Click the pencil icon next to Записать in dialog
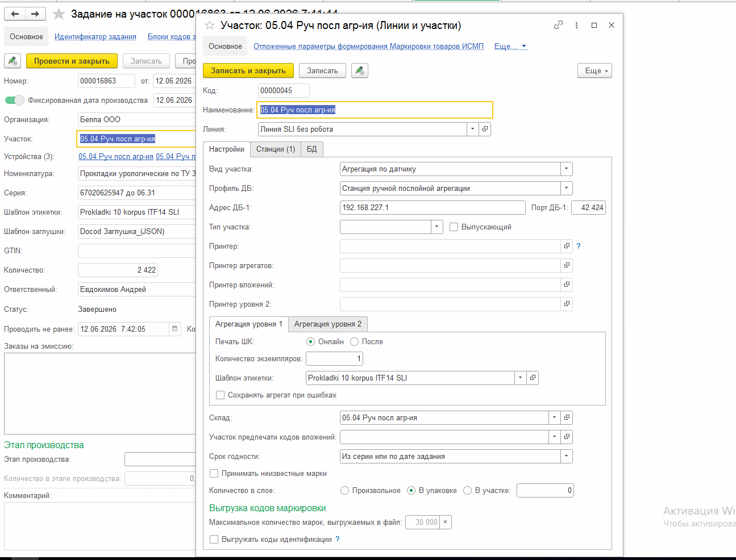The width and height of the screenshot is (736, 560). (360, 70)
